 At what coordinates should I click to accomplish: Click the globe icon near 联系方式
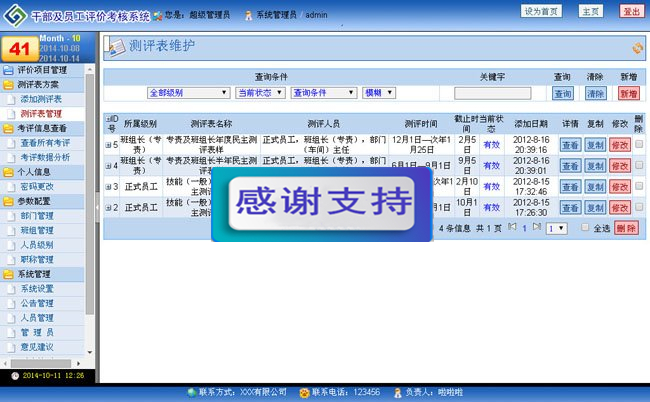192,392
